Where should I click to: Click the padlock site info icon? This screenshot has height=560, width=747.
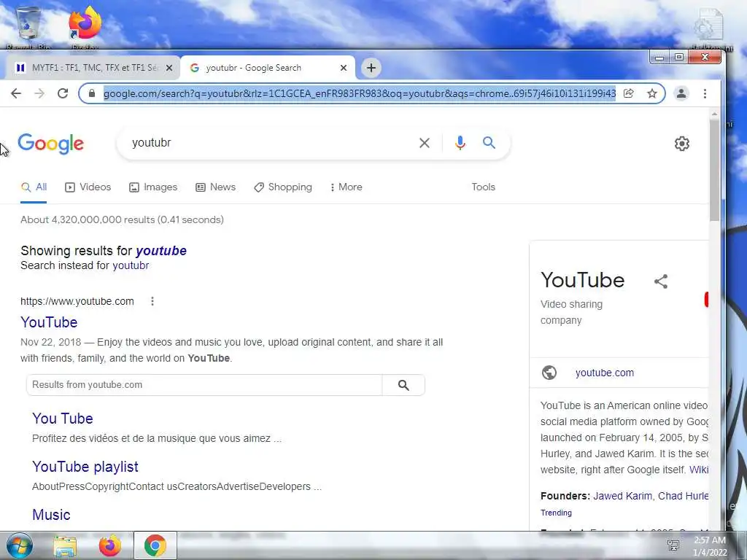(x=92, y=93)
